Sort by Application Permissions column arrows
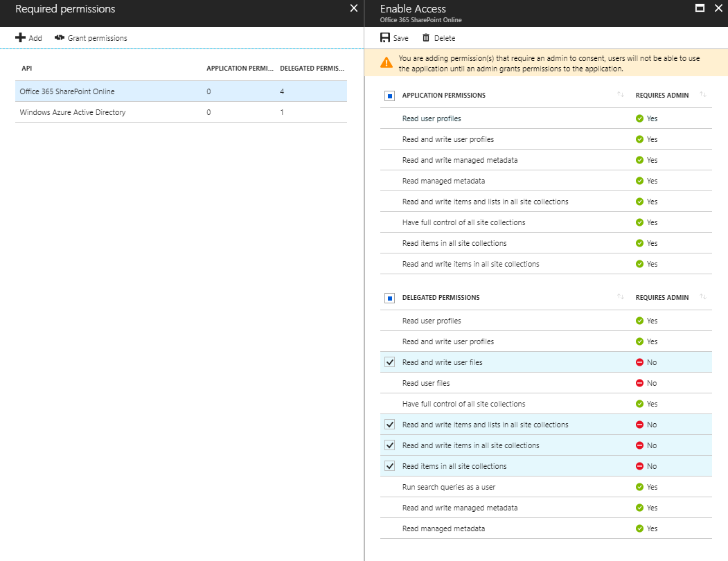 coord(621,95)
